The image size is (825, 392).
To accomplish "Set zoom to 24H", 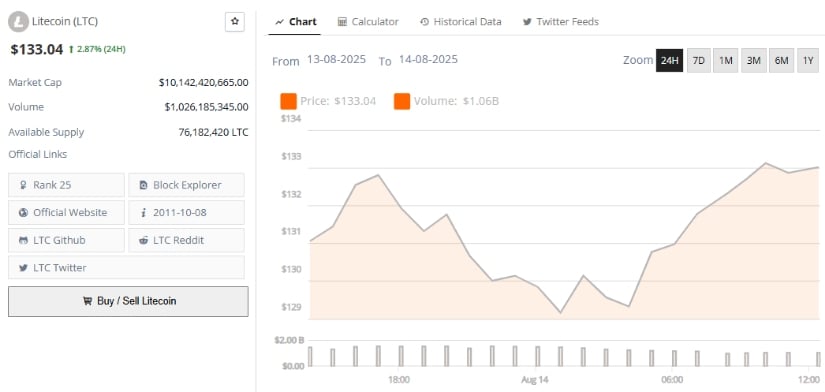I will coord(669,61).
